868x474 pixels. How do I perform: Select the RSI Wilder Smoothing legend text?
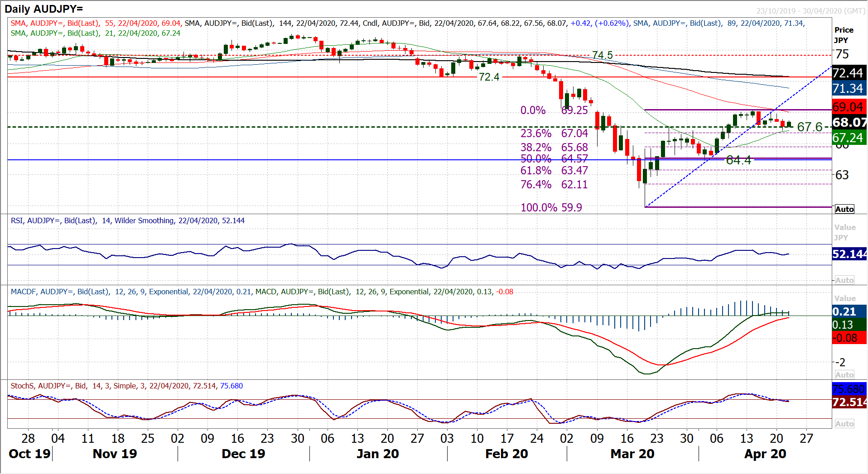click(x=128, y=220)
